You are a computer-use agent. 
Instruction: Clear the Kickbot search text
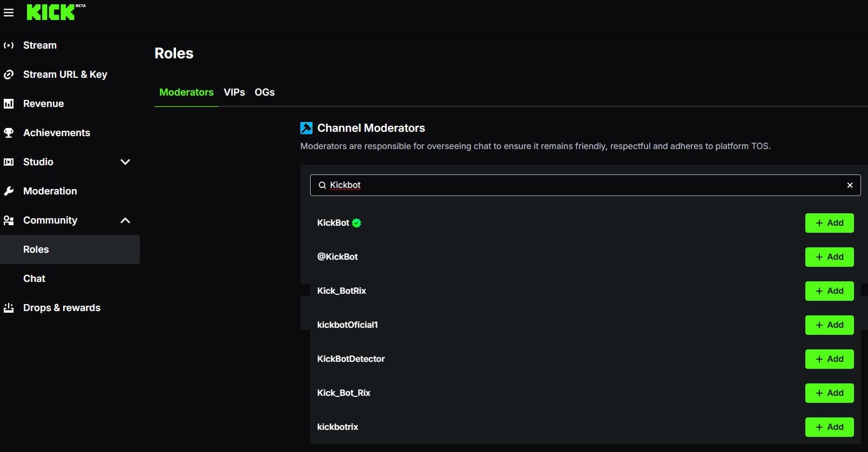point(850,185)
